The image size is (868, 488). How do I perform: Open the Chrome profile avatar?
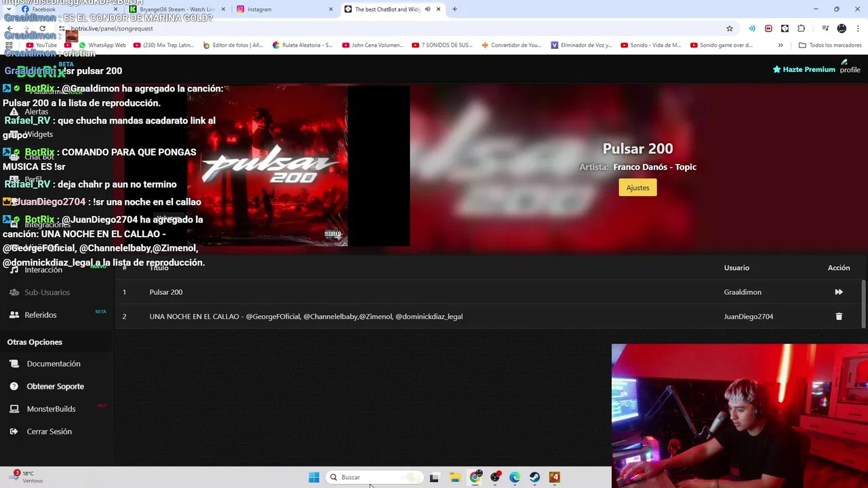842,28
